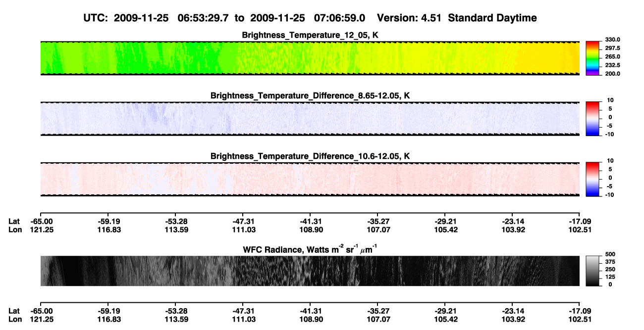Click the 'Standard Daytime' label

pos(493,18)
